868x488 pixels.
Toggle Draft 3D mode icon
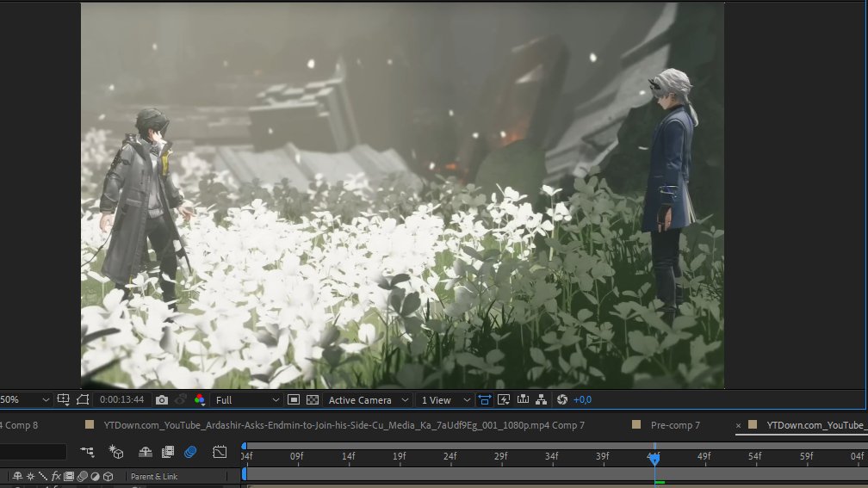(x=115, y=452)
